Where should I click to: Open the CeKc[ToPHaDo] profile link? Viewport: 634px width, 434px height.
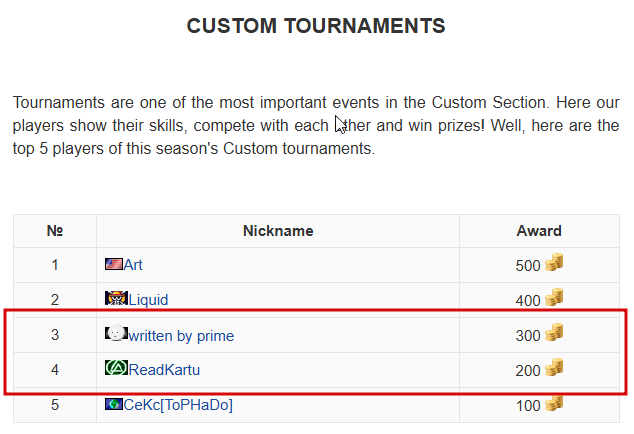[178, 405]
